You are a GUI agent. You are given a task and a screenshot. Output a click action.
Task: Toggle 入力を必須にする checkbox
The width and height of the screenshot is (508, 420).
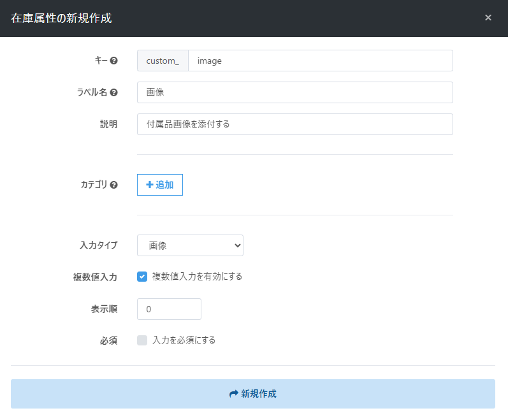[142, 340]
